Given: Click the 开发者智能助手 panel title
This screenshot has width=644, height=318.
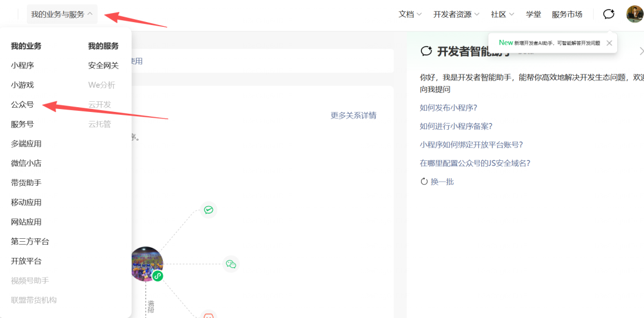Looking at the screenshot, I should (473, 51).
